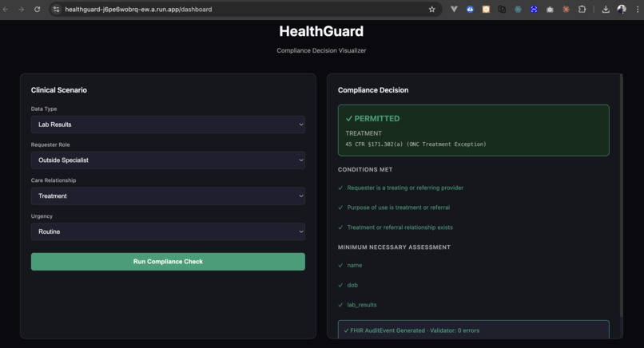Click the MINIMUM NECESSARY ASSESSMENT header

click(x=394, y=247)
